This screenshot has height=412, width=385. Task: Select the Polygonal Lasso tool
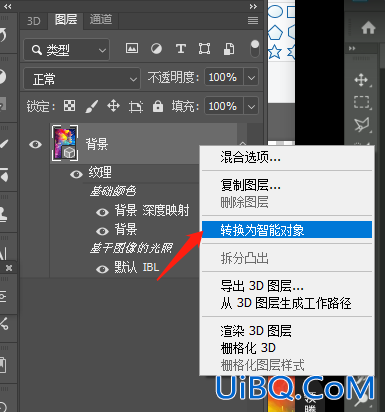point(362,125)
